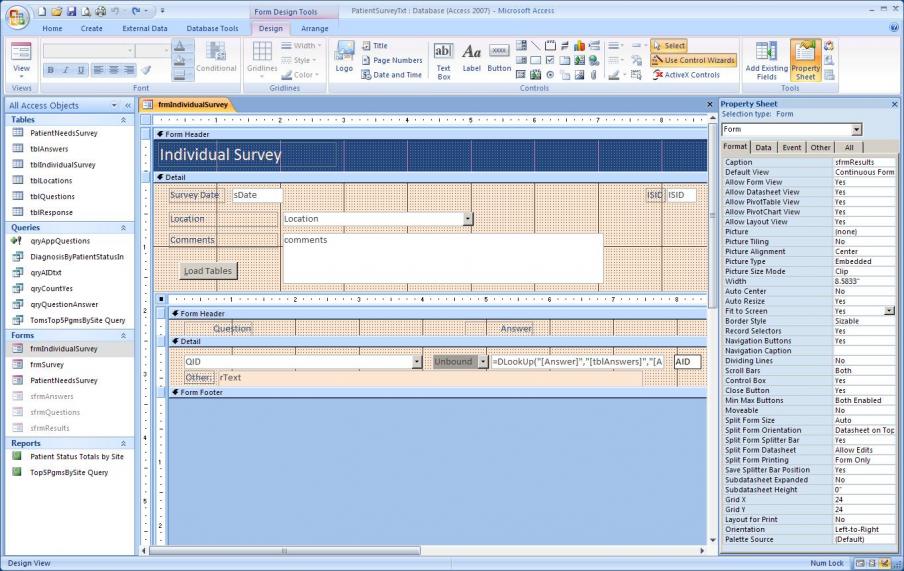
Task: Click the New blank document icon
Action: pos(42,11)
